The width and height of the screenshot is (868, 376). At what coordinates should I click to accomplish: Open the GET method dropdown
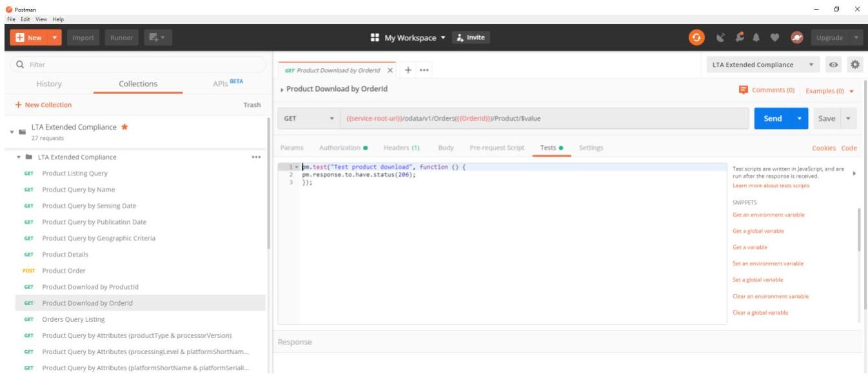[309, 119]
